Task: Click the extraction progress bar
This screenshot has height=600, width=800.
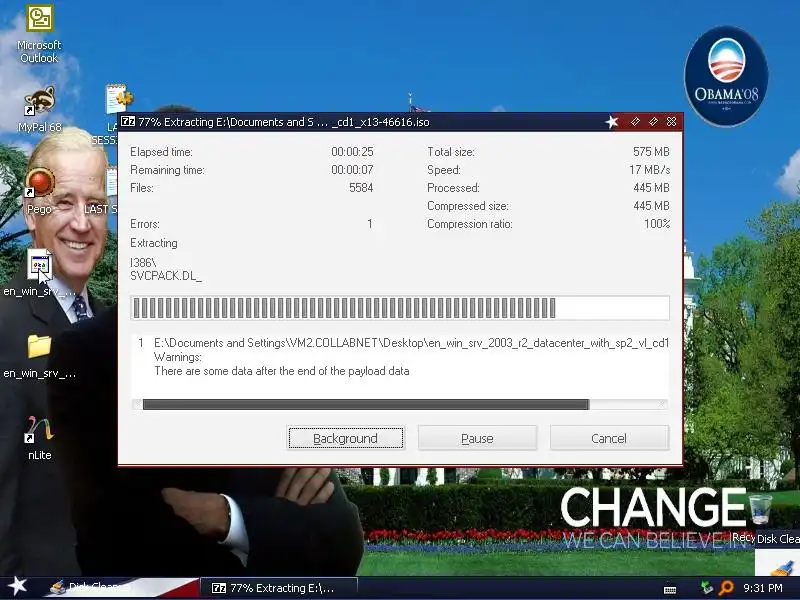Action: 400,308
